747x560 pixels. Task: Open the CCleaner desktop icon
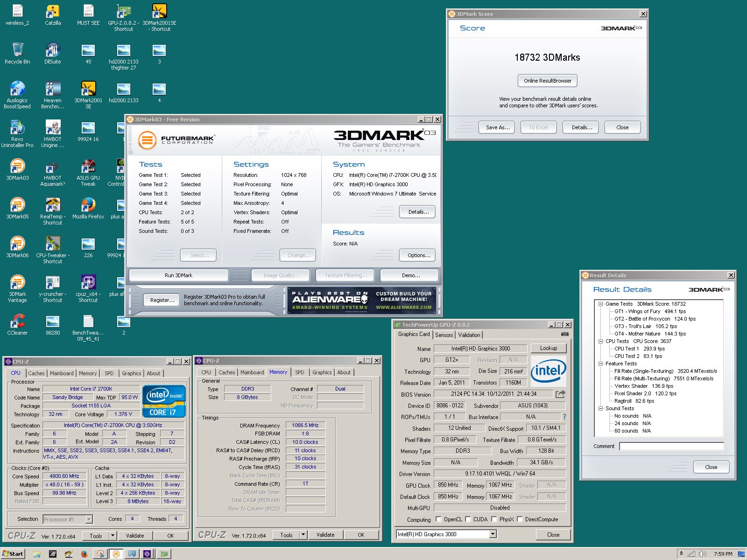pyautogui.click(x=17, y=324)
